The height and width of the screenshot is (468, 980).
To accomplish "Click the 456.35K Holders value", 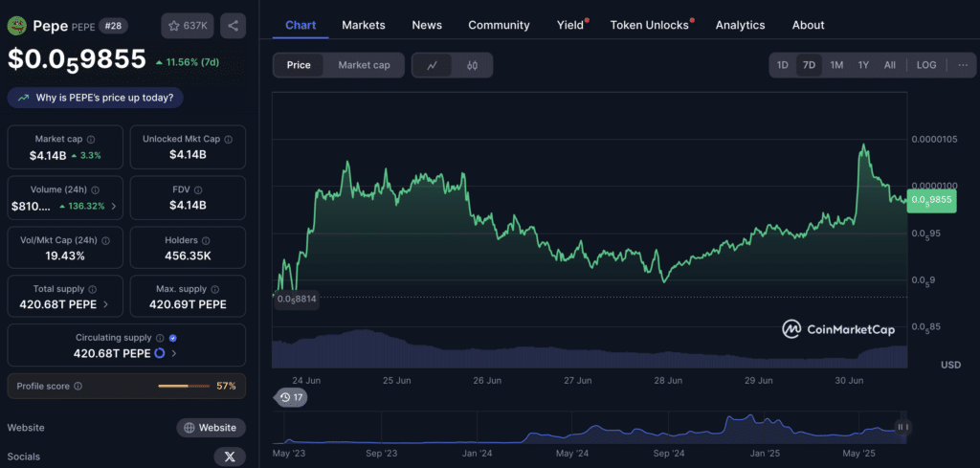I will pos(188,256).
